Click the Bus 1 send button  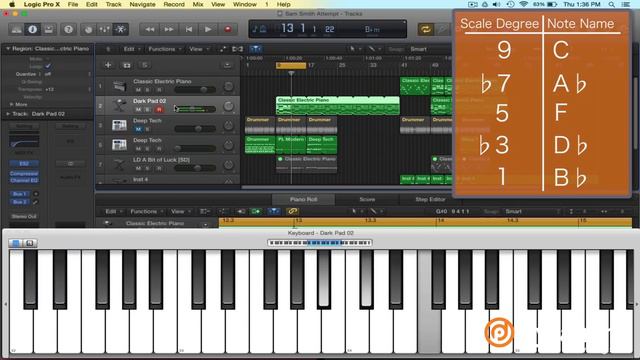tap(20, 194)
